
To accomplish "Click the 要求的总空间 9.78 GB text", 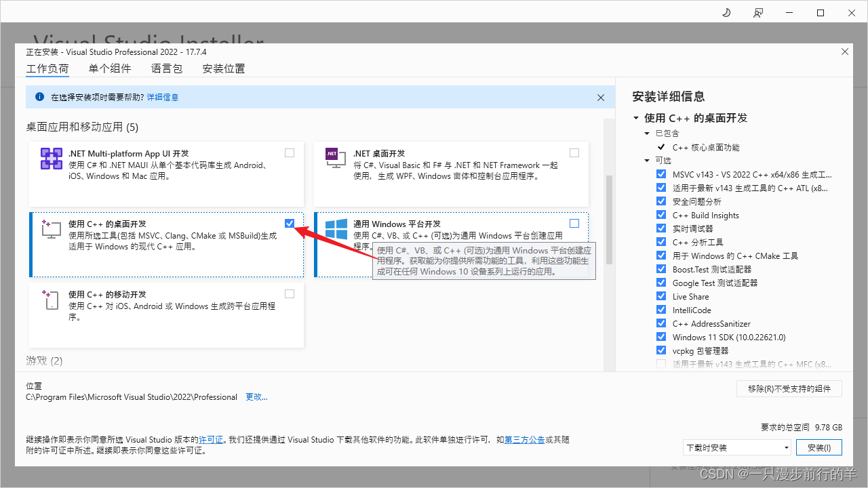I will tap(802, 428).
